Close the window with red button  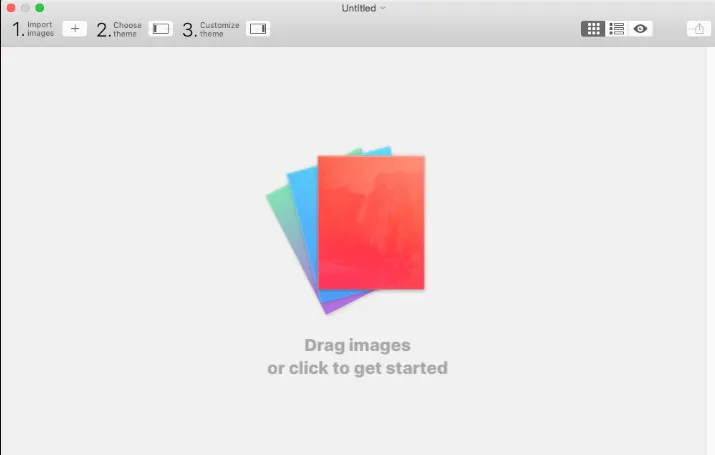(11, 8)
